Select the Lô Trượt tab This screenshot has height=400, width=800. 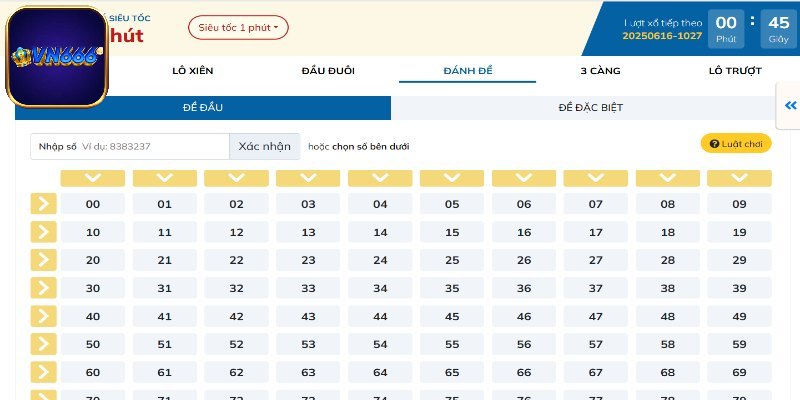[x=735, y=71]
